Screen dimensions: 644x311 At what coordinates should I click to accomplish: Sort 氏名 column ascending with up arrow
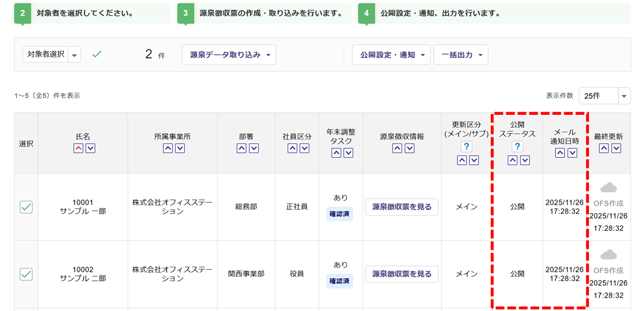(78, 148)
